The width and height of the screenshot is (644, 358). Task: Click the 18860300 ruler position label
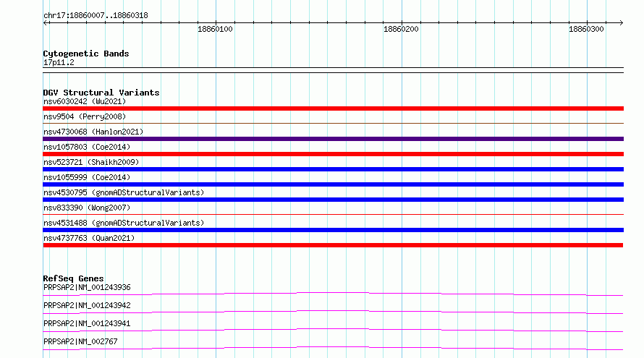586,29
